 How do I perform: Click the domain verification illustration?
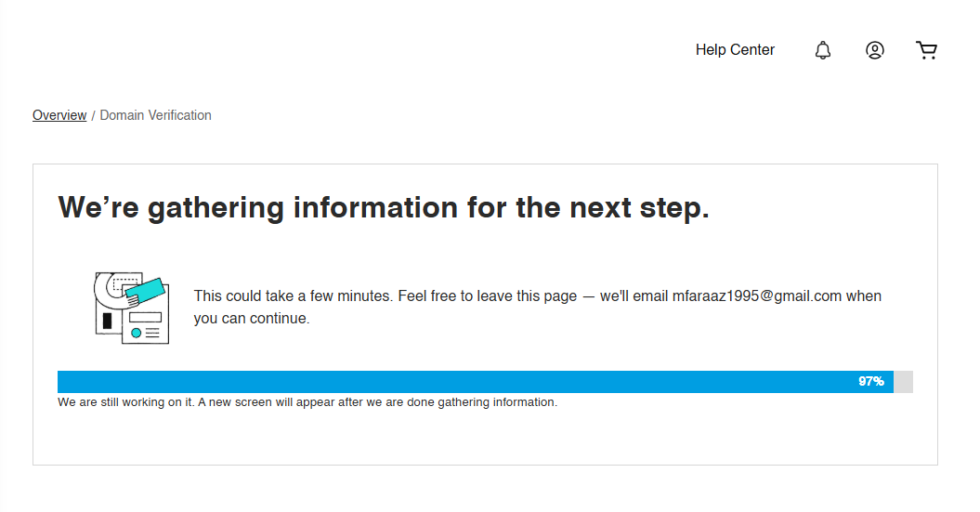pos(131,308)
